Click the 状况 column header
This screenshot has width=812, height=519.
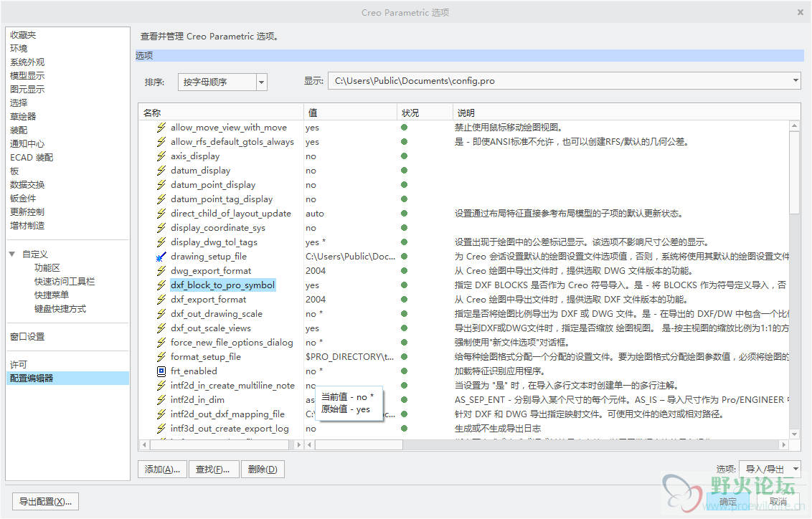click(x=425, y=113)
